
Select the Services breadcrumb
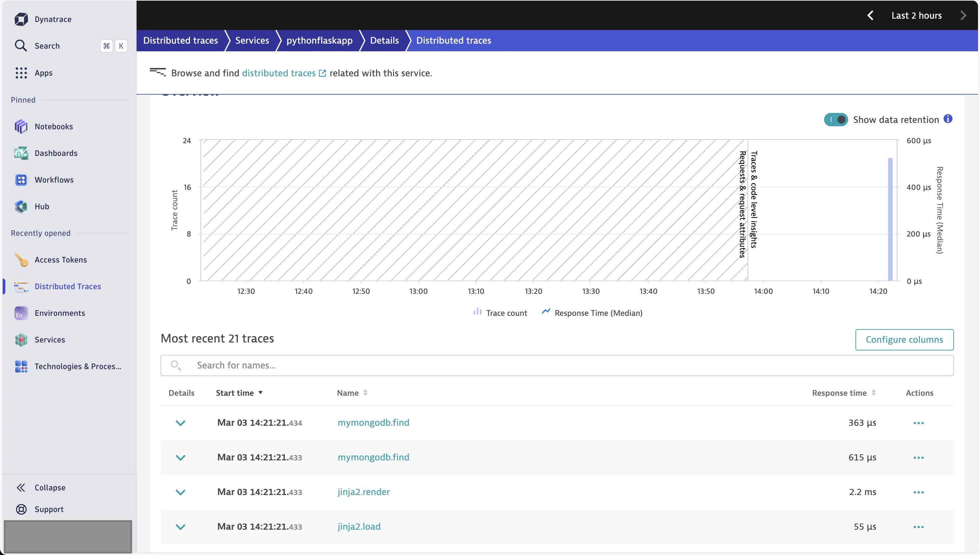point(252,40)
